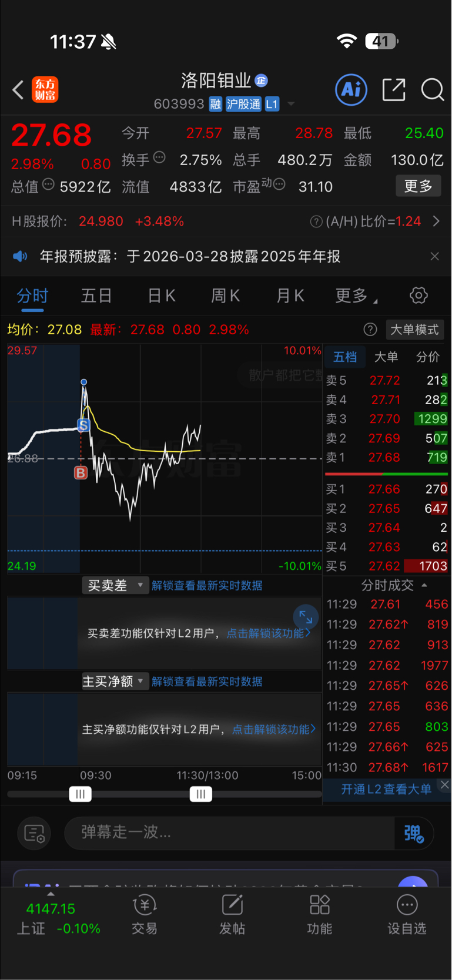Screen dimensions: 452x980
Task: Open 交易 trade icon in bottom bar
Action: click(145, 914)
